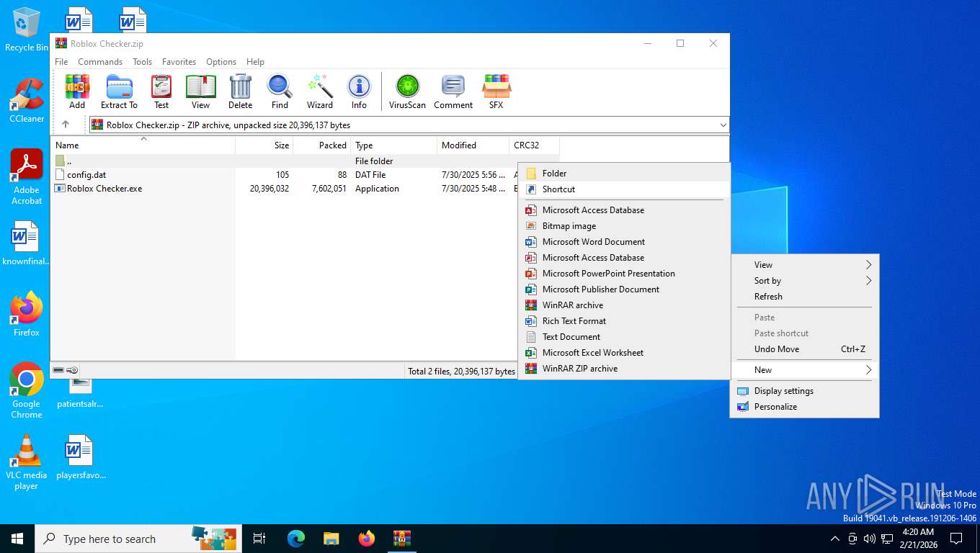
Task: Create a new Rich Text Format file
Action: click(624, 321)
